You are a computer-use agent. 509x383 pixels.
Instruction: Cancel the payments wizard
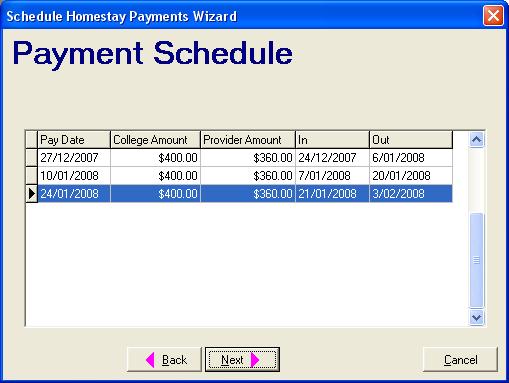pos(460,360)
